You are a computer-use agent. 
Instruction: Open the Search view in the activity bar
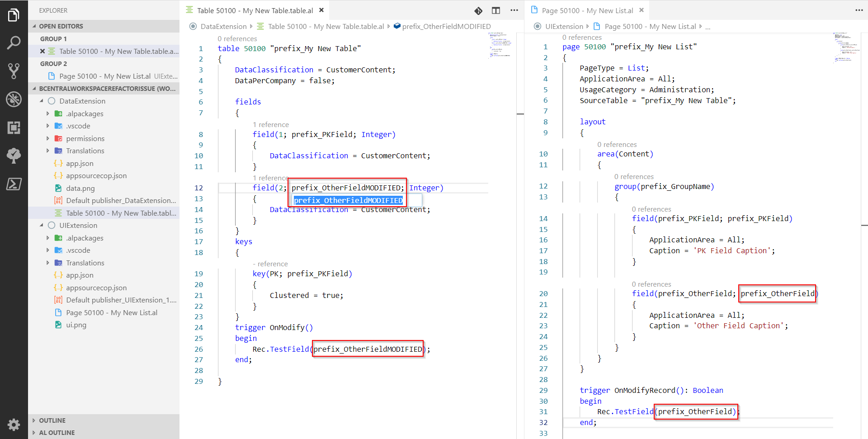coord(14,42)
